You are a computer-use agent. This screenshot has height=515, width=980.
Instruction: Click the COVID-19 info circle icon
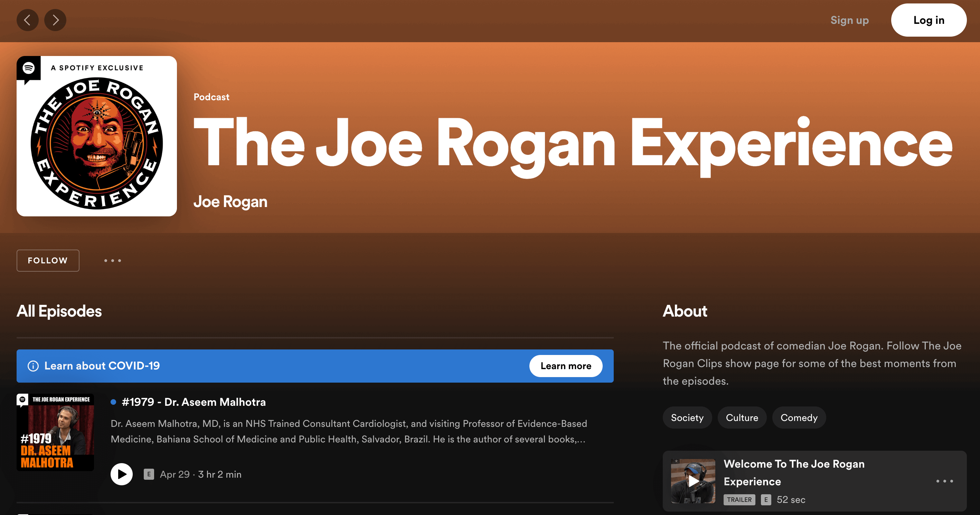(x=33, y=366)
